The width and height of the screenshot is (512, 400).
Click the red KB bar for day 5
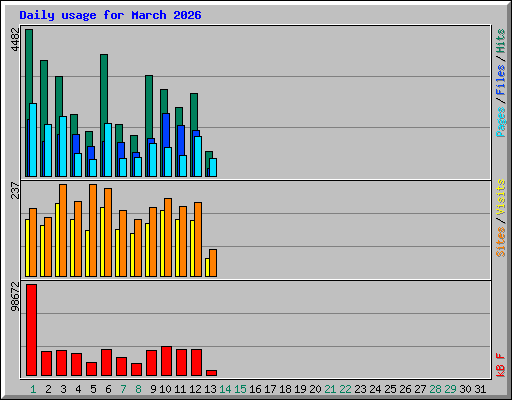(x=91, y=369)
